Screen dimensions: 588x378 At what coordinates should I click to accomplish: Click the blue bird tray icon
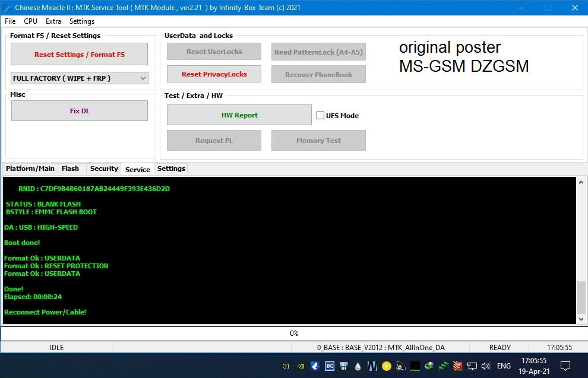[x=315, y=366]
